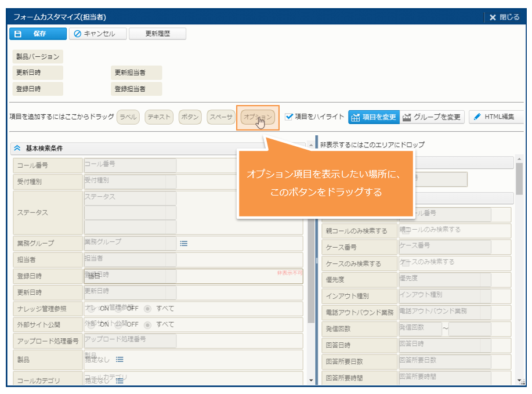Switch to グループを変更 mode
Image resolution: width=532 pixels, height=394 pixels.
pos(432,117)
